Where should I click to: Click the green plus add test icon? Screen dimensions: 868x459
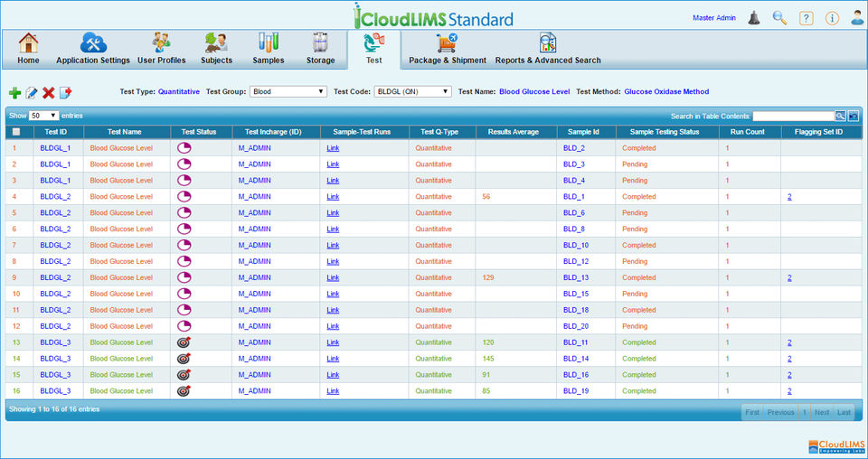15,93
